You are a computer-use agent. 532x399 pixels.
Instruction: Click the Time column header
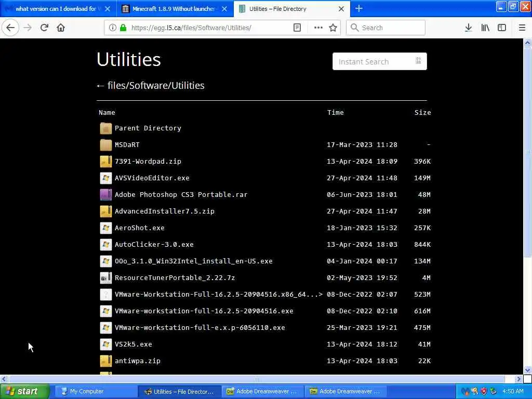tap(335, 113)
